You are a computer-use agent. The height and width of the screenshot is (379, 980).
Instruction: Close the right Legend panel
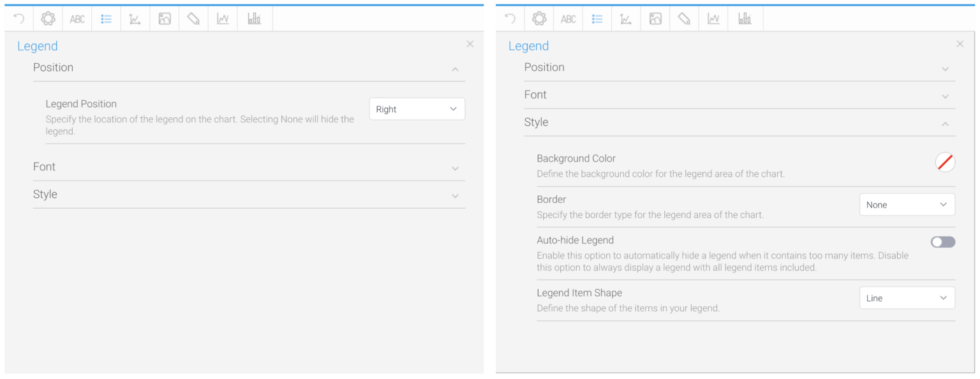pos(960,44)
